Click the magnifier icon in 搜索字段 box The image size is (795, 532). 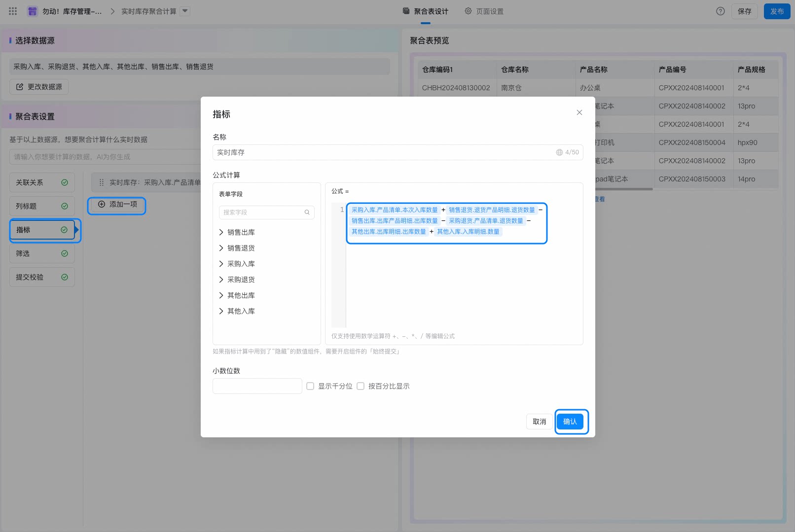tap(307, 213)
